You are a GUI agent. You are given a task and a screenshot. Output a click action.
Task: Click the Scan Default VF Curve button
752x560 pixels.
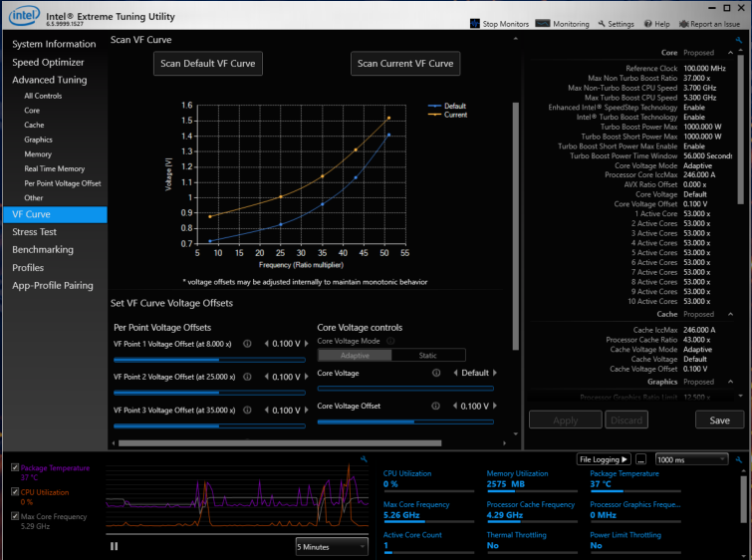click(209, 64)
